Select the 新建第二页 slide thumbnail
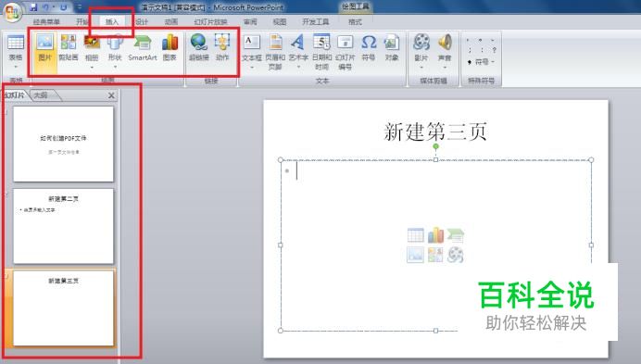 pyautogui.click(x=63, y=226)
